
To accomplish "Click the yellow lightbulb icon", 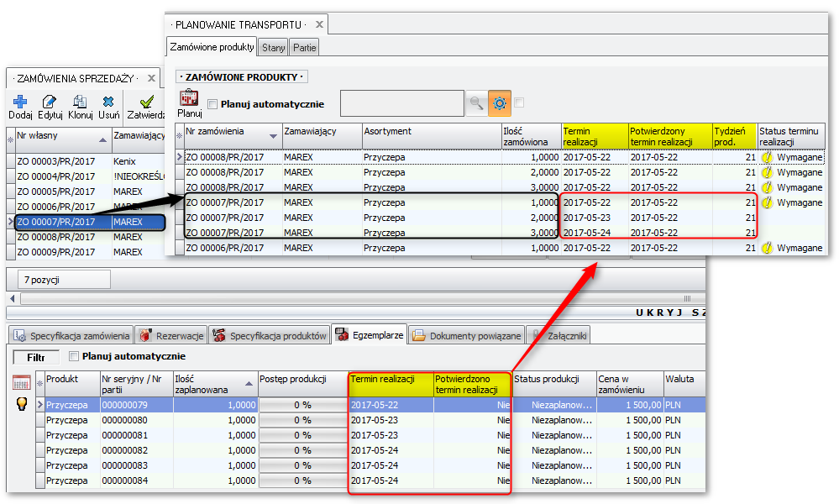I will (22, 404).
